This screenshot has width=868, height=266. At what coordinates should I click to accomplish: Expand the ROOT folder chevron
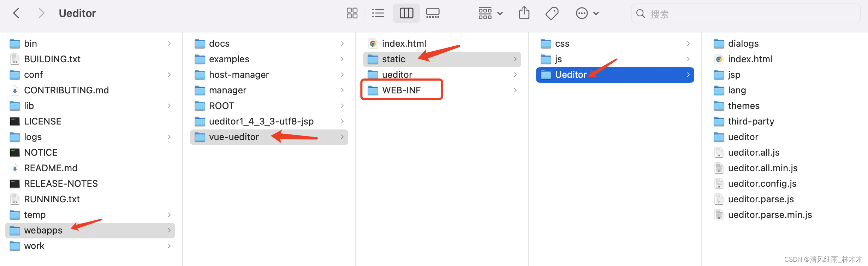click(342, 106)
